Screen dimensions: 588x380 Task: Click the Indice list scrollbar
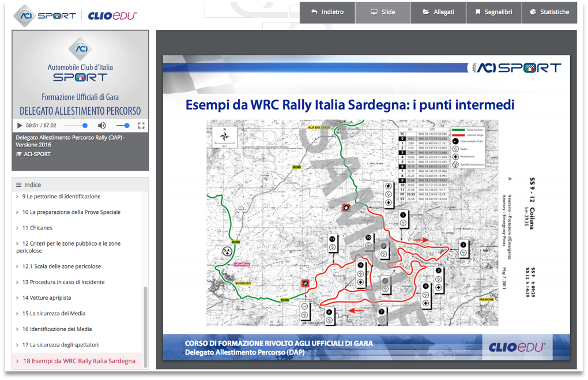(145, 327)
